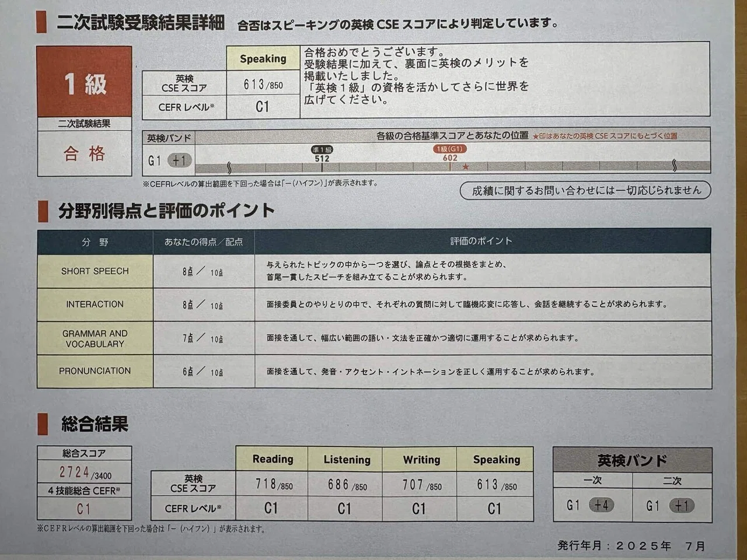This screenshot has height=560, width=747.
Task: Select the 6点/10点 pronunciation score
Action: point(203,372)
